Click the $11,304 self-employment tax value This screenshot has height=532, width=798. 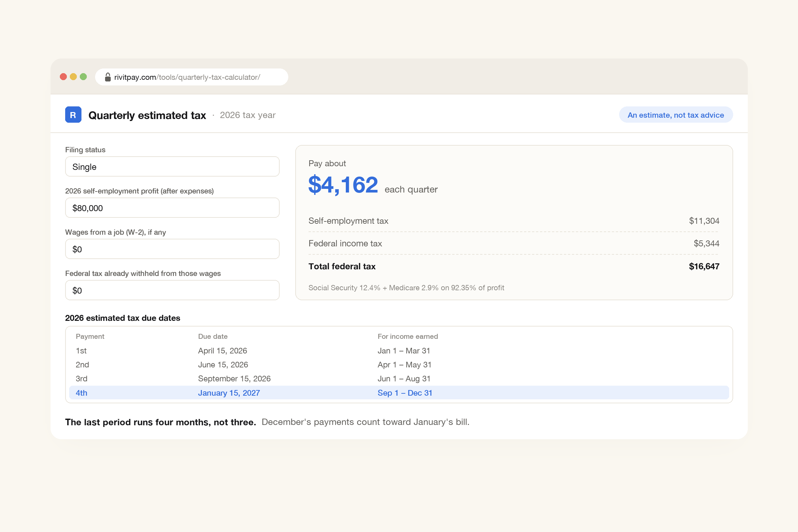tap(704, 221)
